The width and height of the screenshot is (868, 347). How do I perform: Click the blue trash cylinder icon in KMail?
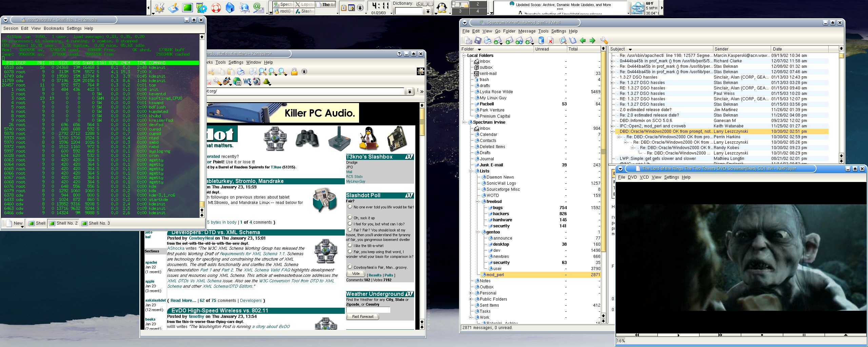pos(541,41)
